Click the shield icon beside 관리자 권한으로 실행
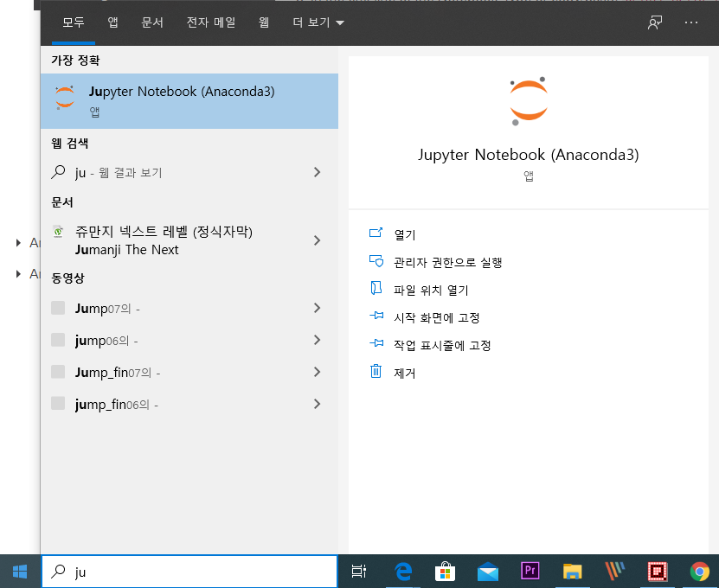Viewport: 719px width, 588px height. point(376,261)
